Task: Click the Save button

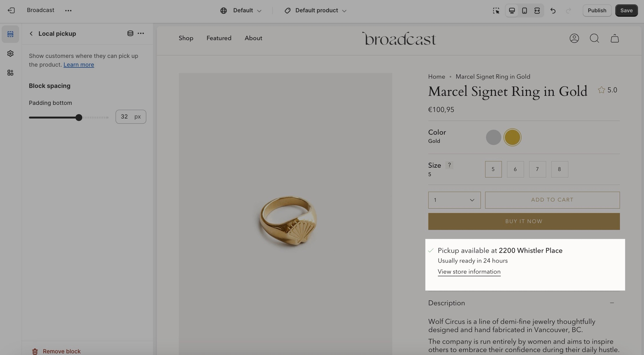Action: [x=626, y=11]
